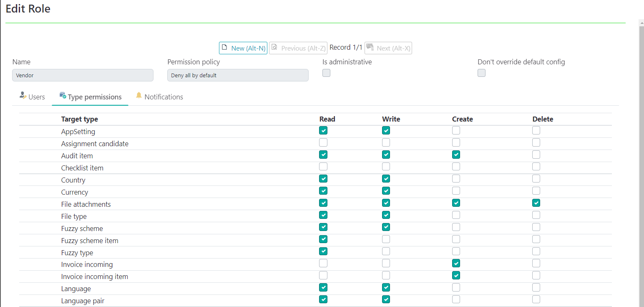Enable Create for Checklist item

[456, 167]
